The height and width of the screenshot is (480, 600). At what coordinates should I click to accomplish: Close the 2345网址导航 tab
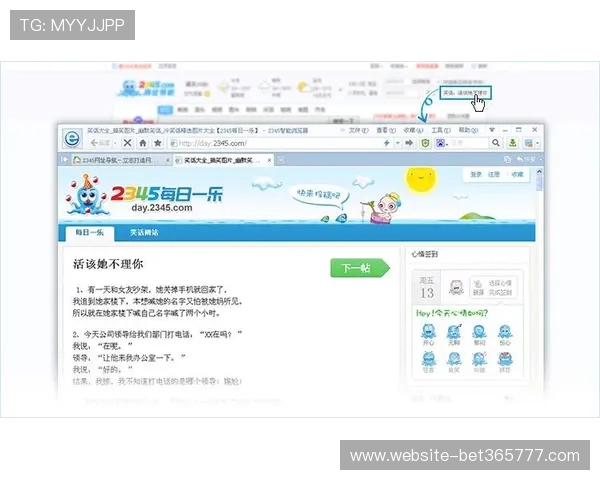[168, 160]
